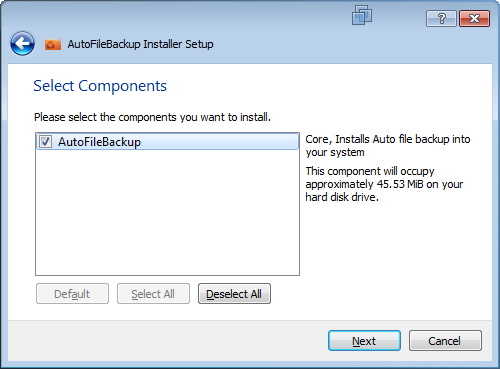The width and height of the screenshot is (500, 369).
Task: Open help with the question mark button
Action: pyautogui.click(x=441, y=18)
